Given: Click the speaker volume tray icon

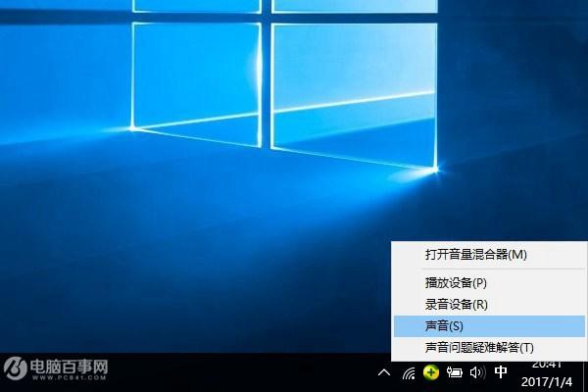Looking at the screenshot, I should (x=477, y=372).
